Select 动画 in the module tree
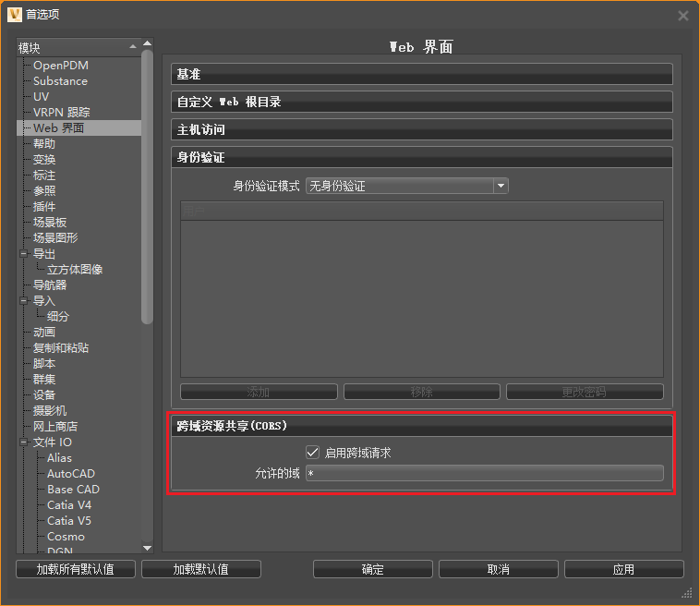The height and width of the screenshot is (606, 700). tap(44, 333)
